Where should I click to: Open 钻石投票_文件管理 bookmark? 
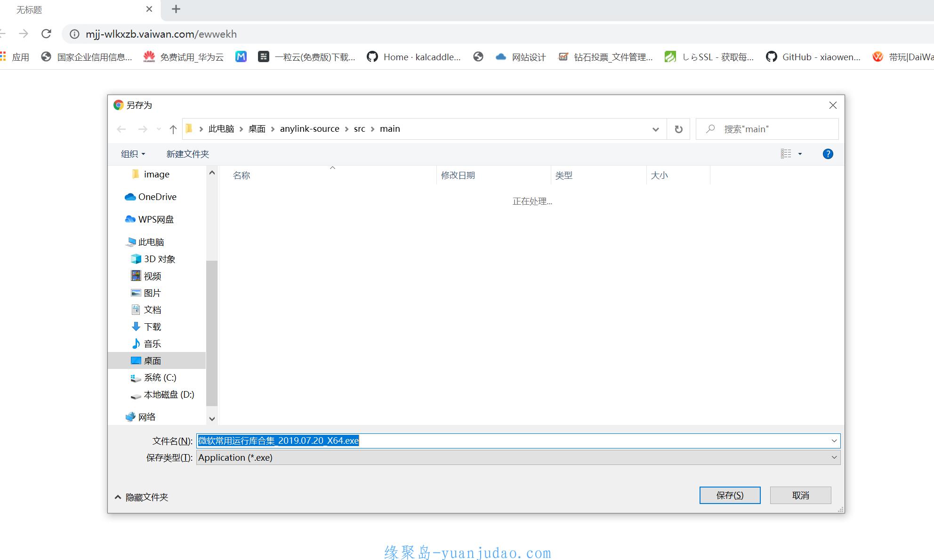[605, 57]
